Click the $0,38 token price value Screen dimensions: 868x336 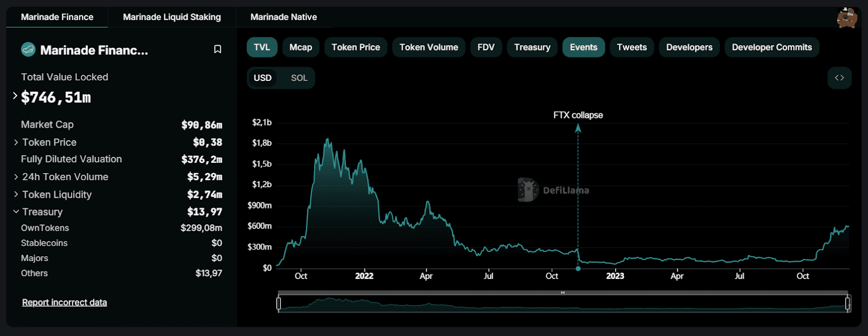[x=208, y=142]
